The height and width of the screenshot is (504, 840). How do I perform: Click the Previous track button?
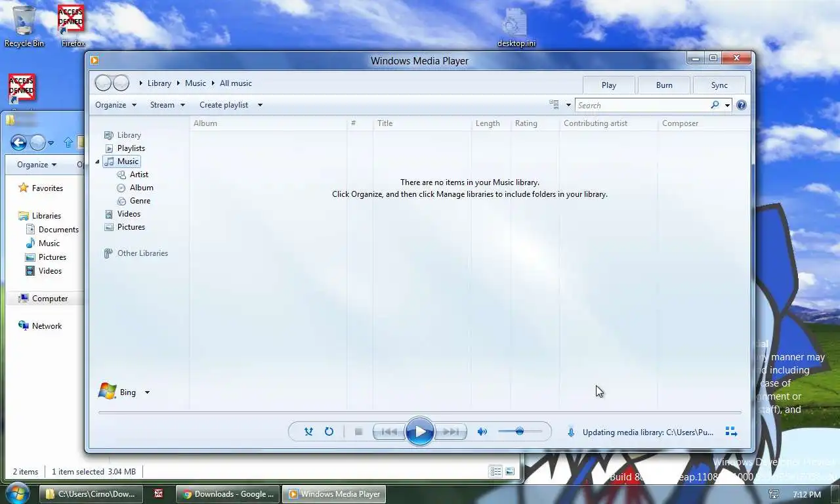pyautogui.click(x=389, y=432)
